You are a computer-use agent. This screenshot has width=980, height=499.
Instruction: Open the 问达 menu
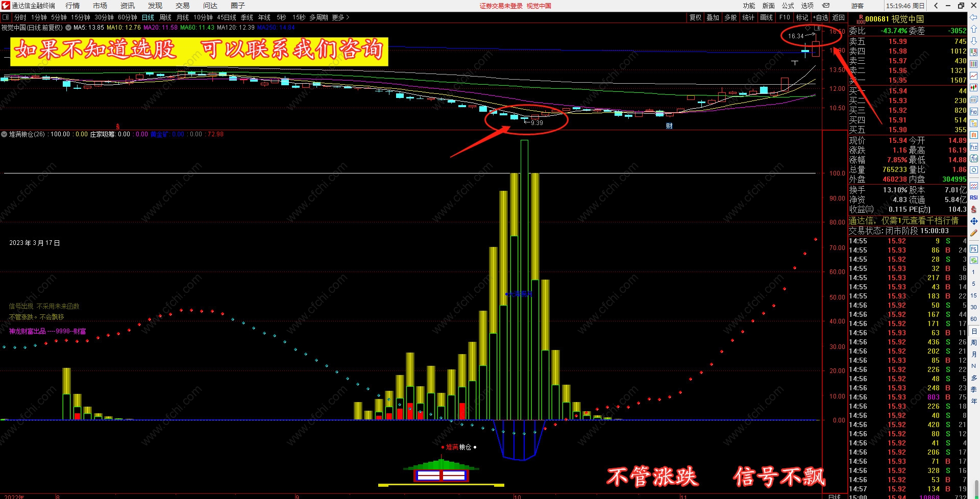[210, 6]
